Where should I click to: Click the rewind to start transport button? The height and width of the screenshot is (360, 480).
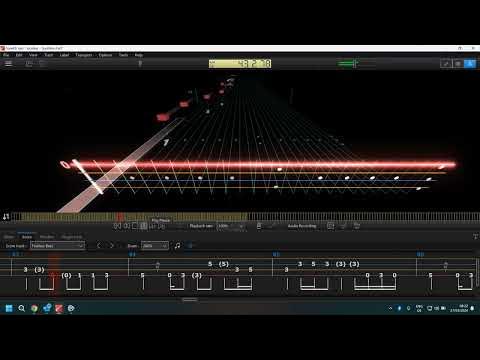[117, 226]
